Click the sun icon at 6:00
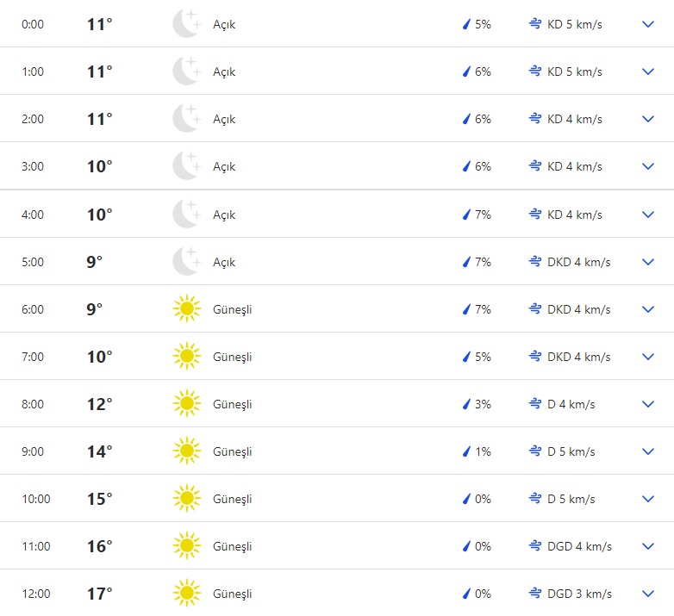The width and height of the screenshot is (674, 616). 186,308
